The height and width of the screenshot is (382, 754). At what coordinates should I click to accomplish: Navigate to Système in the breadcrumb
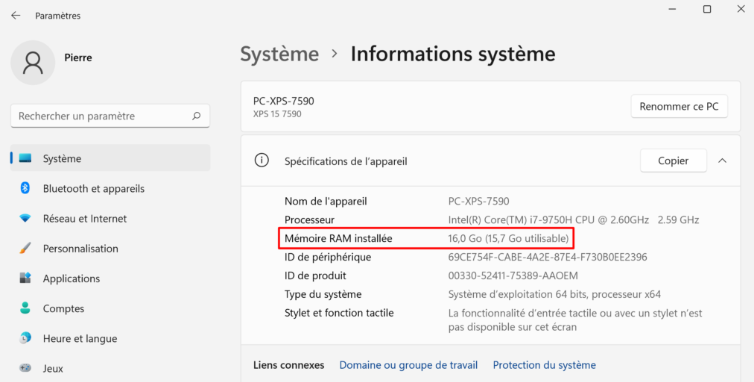click(279, 54)
